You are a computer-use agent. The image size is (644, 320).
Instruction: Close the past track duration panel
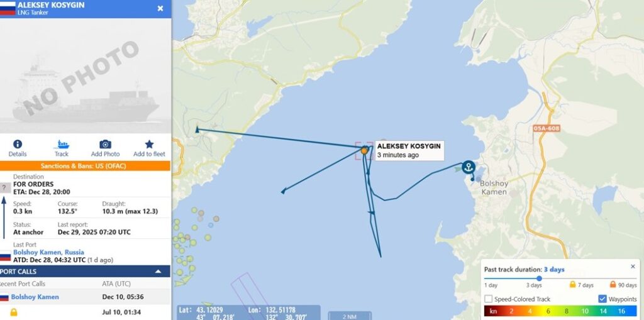[x=633, y=267]
